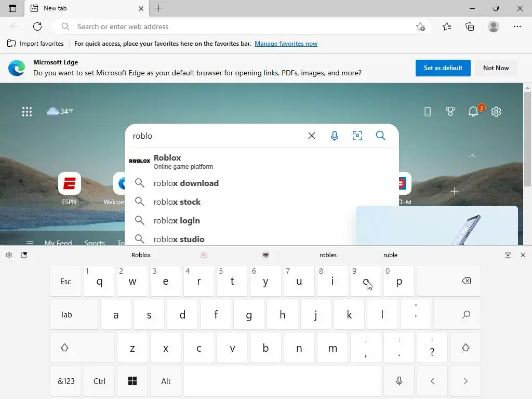Undock the touch keyboard icon

pyautogui.click(x=508, y=255)
